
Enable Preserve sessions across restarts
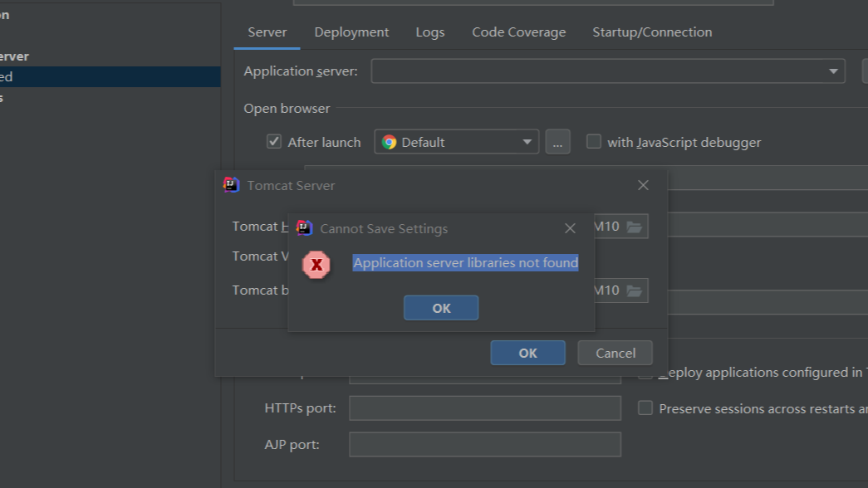(645, 407)
